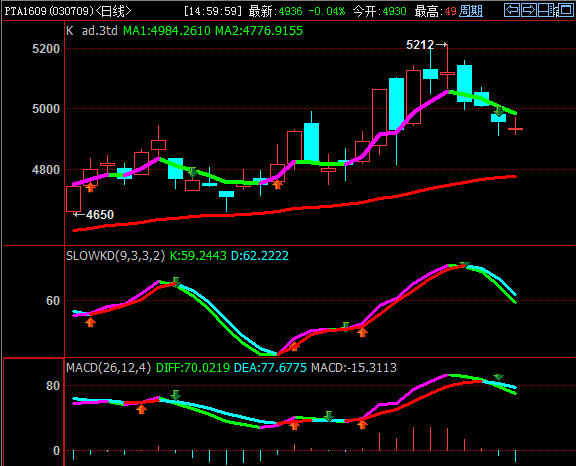The image size is (576, 466).
Task: Click the DEA:77.6775 value
Action: 270,368
